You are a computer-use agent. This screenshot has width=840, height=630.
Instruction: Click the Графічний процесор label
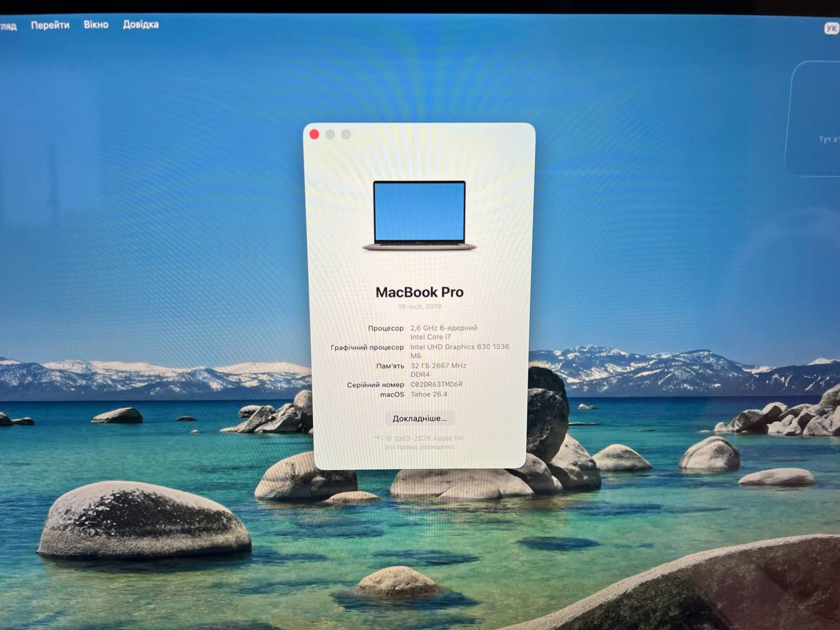pyautogui.click(x=367, y=347)
